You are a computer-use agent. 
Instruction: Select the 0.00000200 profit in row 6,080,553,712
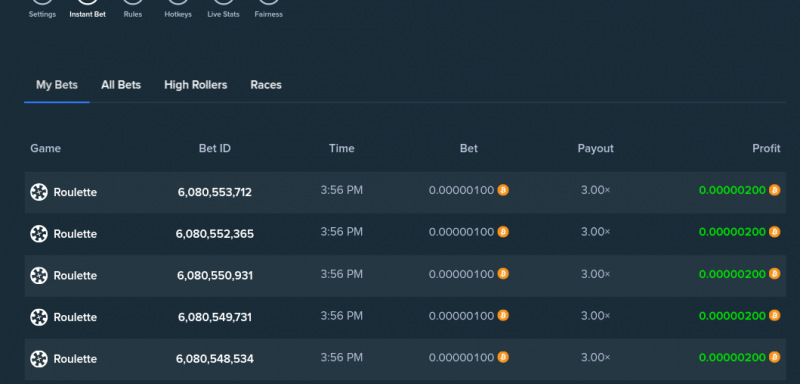pyautogui.click(x=732, y=190)
